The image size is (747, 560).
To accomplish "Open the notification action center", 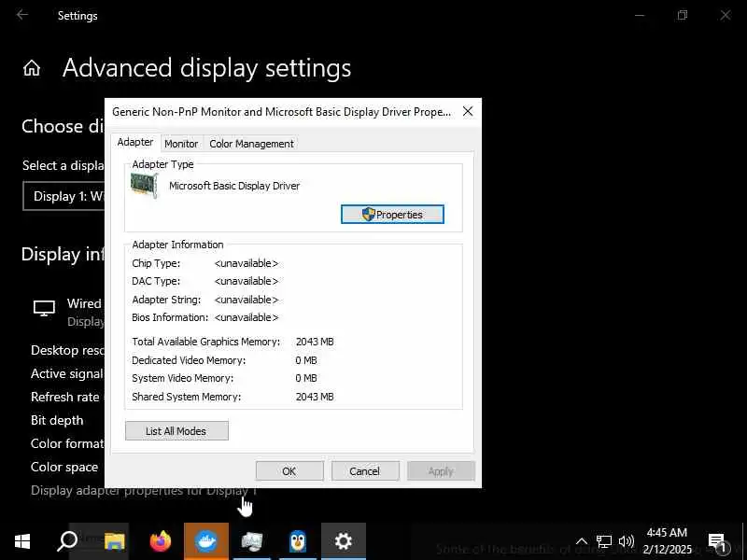I will coord(717,542).
